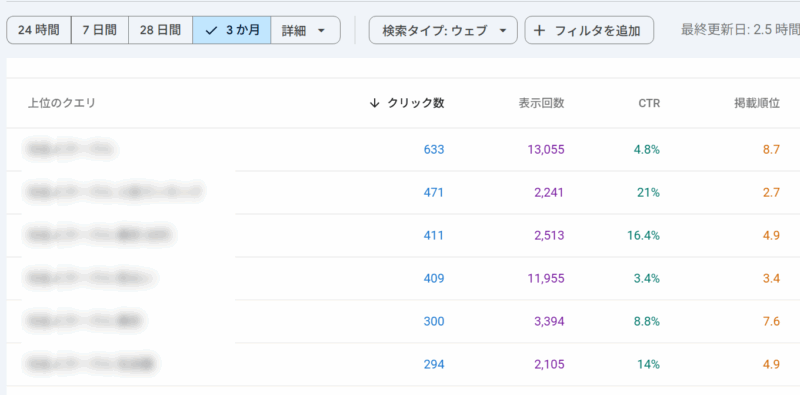Open the blurred query with 471 clicks
Image resolution: width=800 pixels, height=395 pixels.
click(114, 192)
